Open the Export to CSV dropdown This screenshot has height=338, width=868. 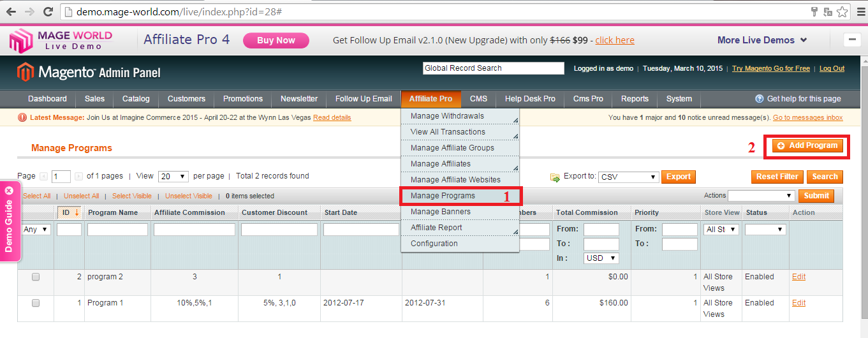pyautogui.click(x=629, y=177)
